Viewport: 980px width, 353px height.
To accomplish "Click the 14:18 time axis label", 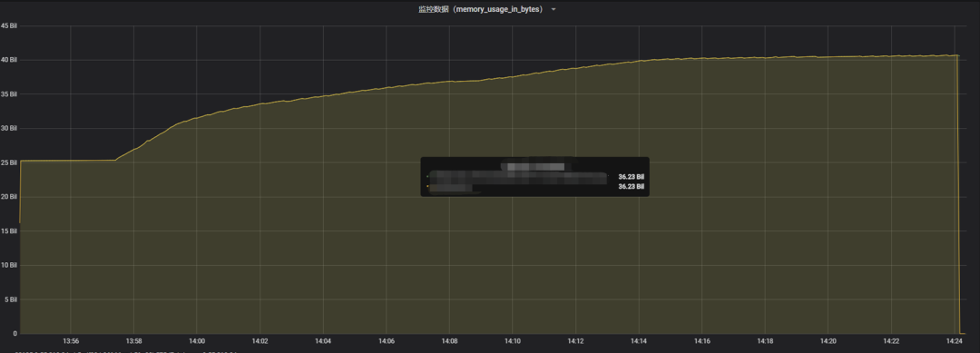I will [x=765, y=341].
